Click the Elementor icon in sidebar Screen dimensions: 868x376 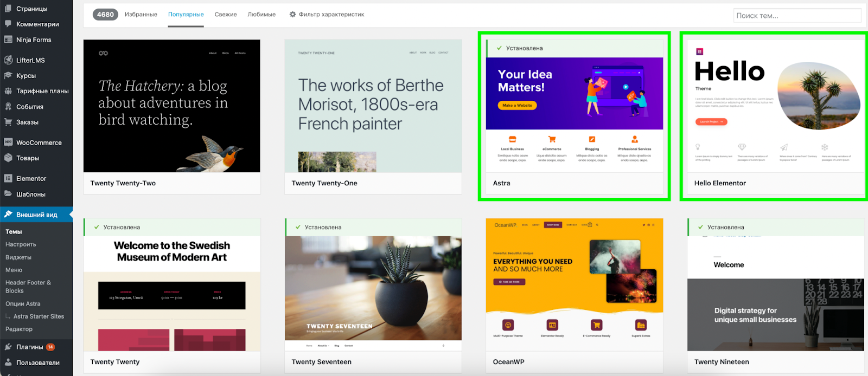8,178
